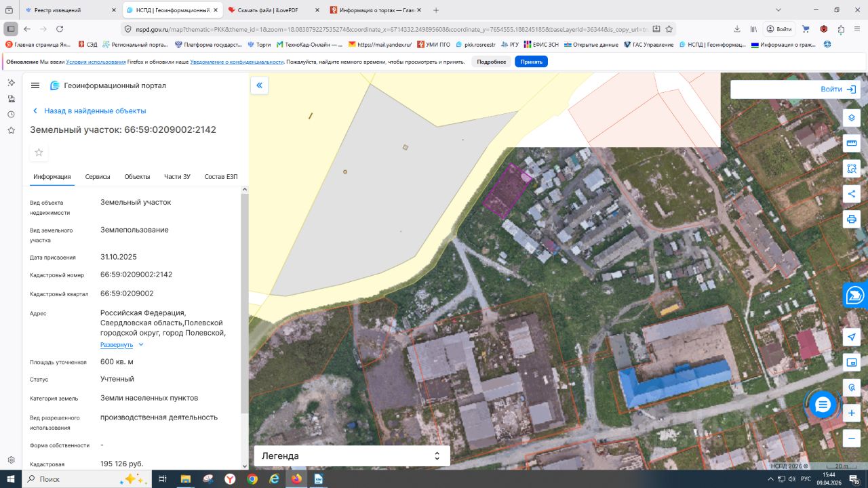Print the current map
The image size is (868, 488).
click(x=852, y=219)
